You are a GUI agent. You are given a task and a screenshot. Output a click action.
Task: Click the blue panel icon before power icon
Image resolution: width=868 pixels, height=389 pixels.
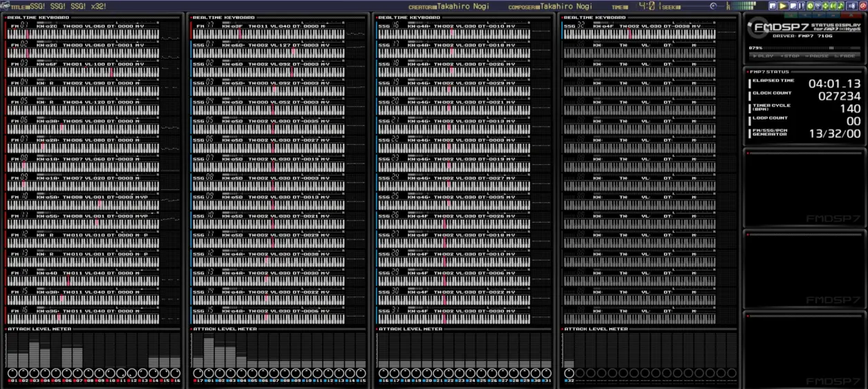pyautogui.click(x=851, y=6)
